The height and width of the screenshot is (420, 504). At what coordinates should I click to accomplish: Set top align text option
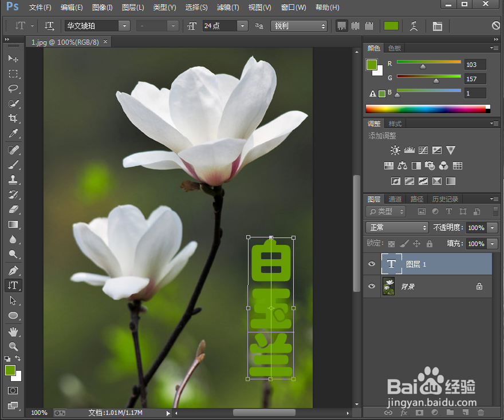[341, 26]
